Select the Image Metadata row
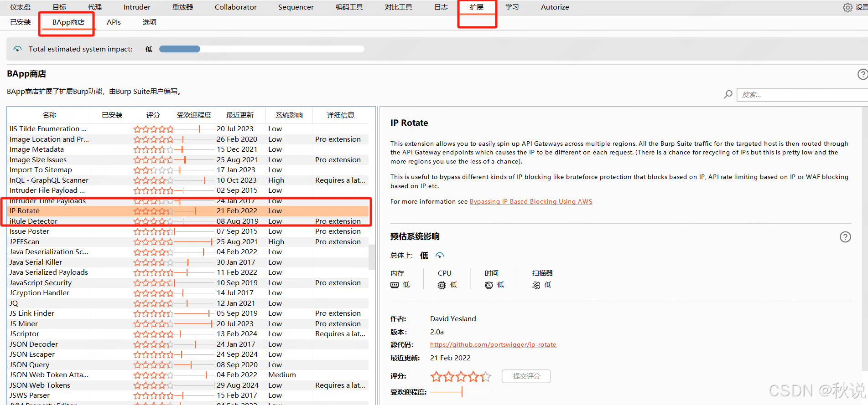The image size is (868, 405). tap(188, 149)
